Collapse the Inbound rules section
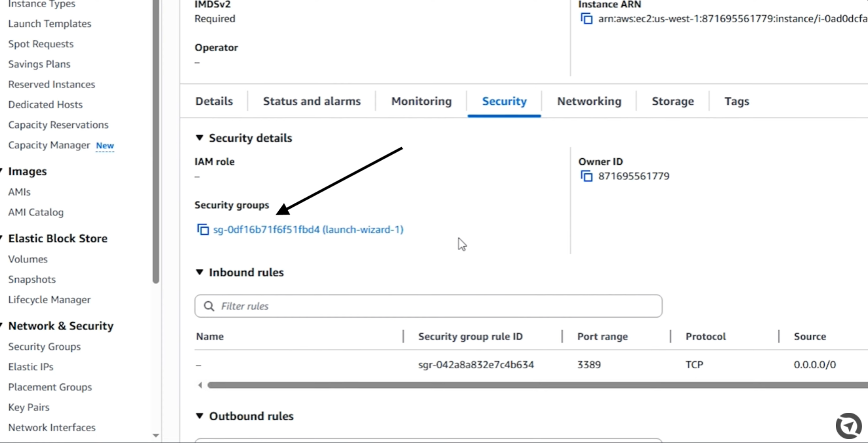 [199, 272]
